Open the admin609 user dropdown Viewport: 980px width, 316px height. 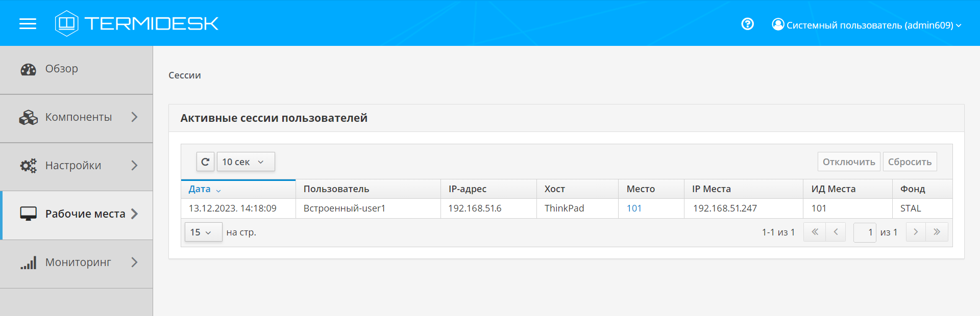click(x=867, y=24)
